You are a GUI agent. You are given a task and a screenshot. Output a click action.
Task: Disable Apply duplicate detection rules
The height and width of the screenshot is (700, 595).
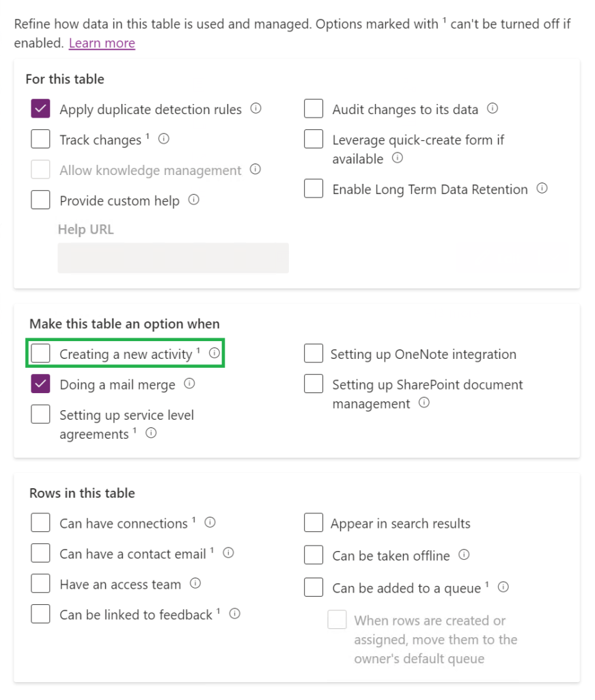click(40, 109)
